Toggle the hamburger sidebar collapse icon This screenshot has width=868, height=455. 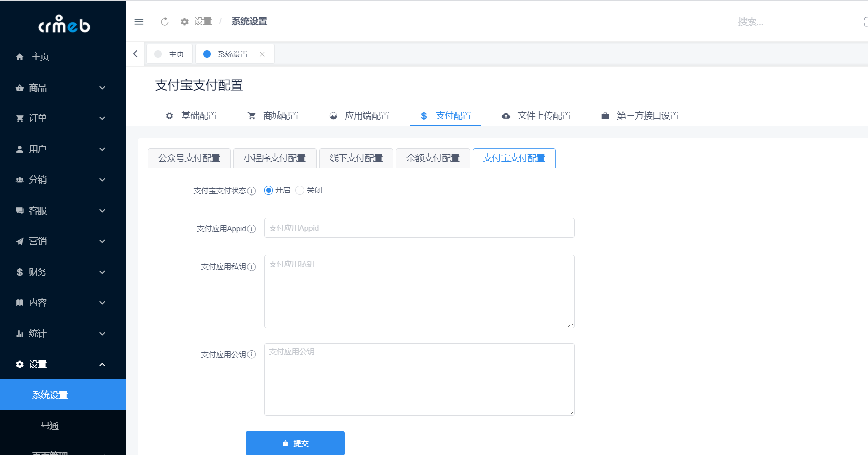[x=139, y=22]
